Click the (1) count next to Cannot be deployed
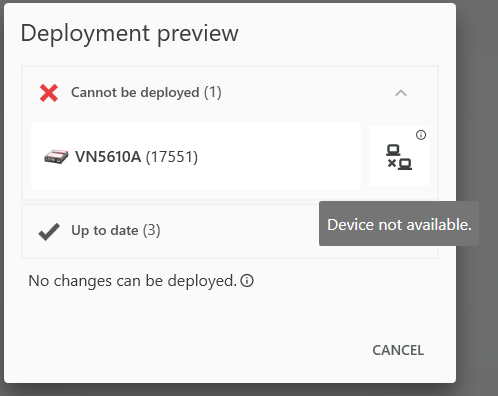The height and width of the screenshot is (396, 498). [x=213, y=93]
